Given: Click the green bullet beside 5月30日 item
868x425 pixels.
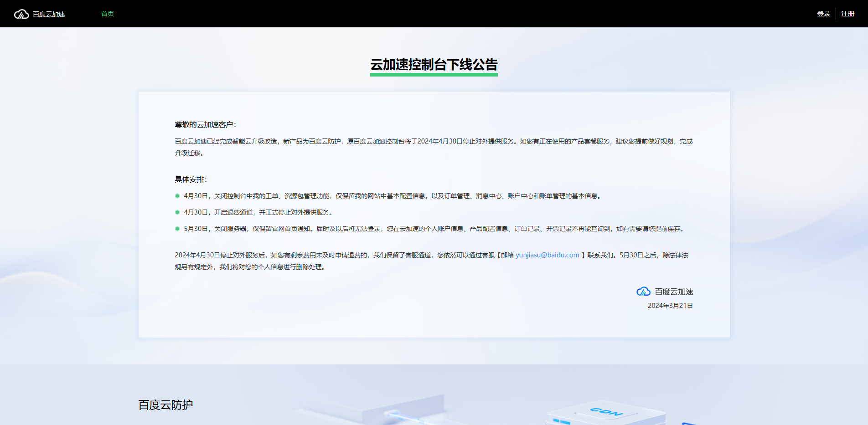Looking at the screenshot, I should tap(177, 229).
